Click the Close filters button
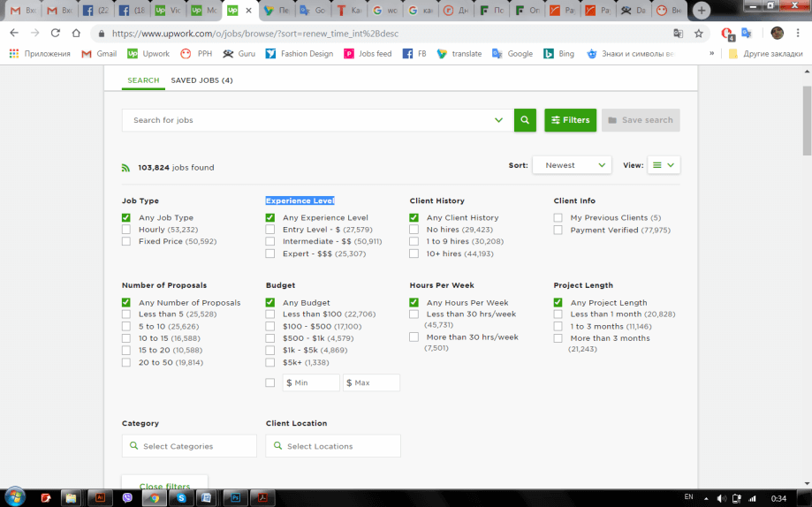812x507 pixels. click(x=164, y=483)
